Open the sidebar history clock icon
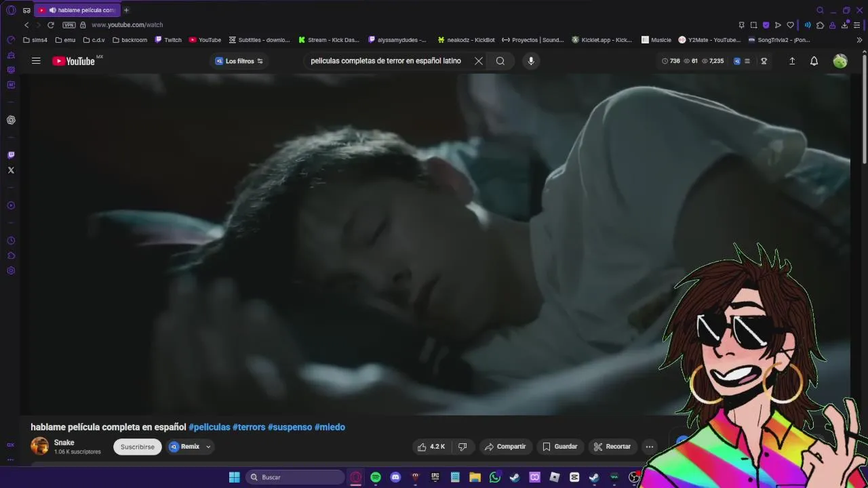868x488 pixels. pyautogui.click(x=11, y=241)
